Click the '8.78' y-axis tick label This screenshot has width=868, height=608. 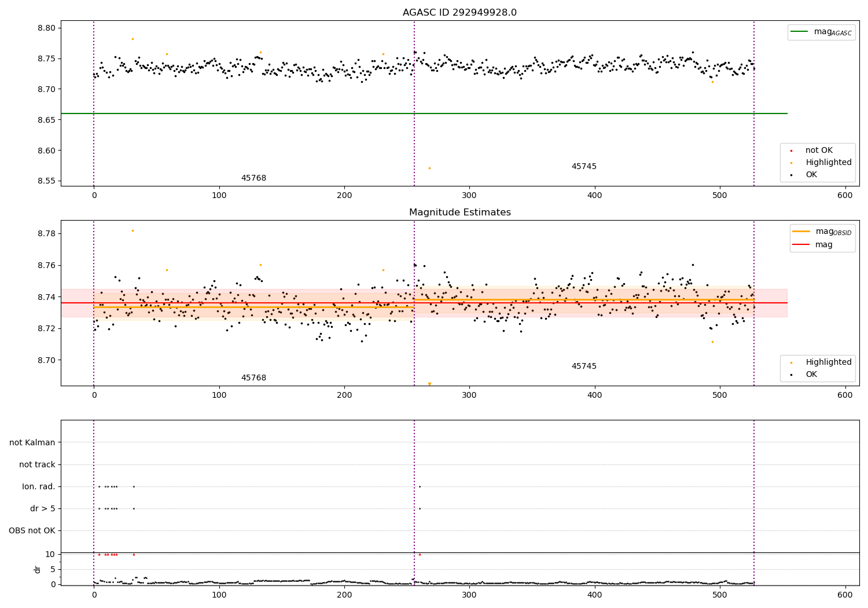[46, 233]
